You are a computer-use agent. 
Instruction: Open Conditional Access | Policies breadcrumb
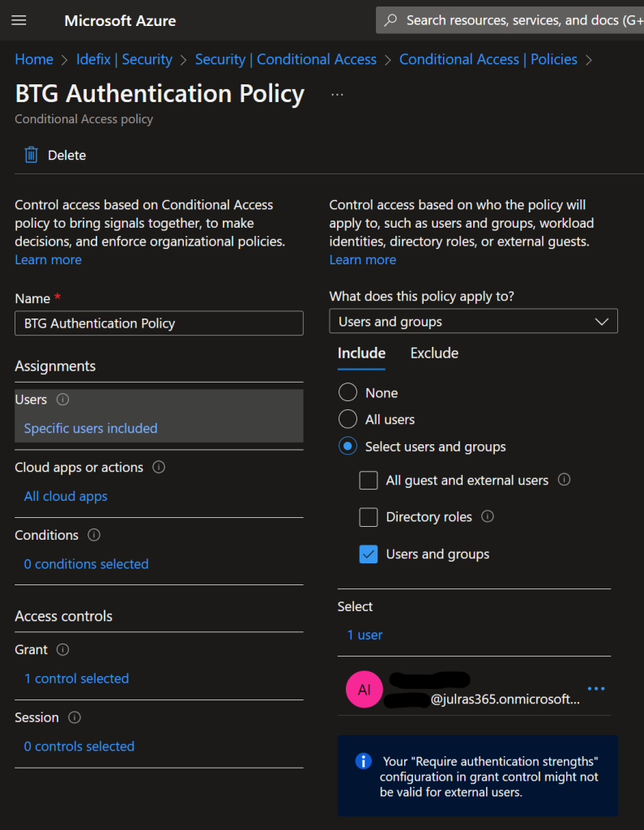point(488,59)
